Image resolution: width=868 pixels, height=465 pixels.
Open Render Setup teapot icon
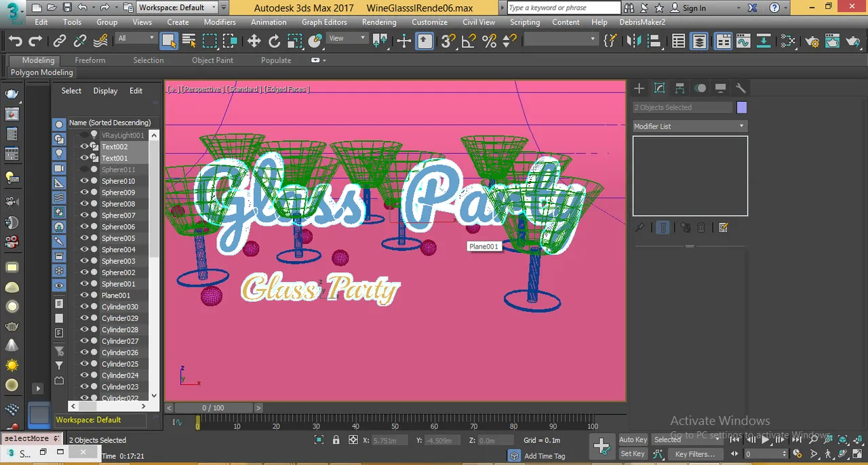812,41
